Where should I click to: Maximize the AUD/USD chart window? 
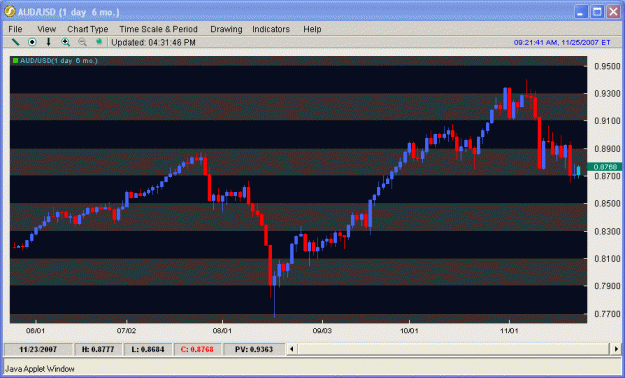pyautogui.click(x=597, y=12)
